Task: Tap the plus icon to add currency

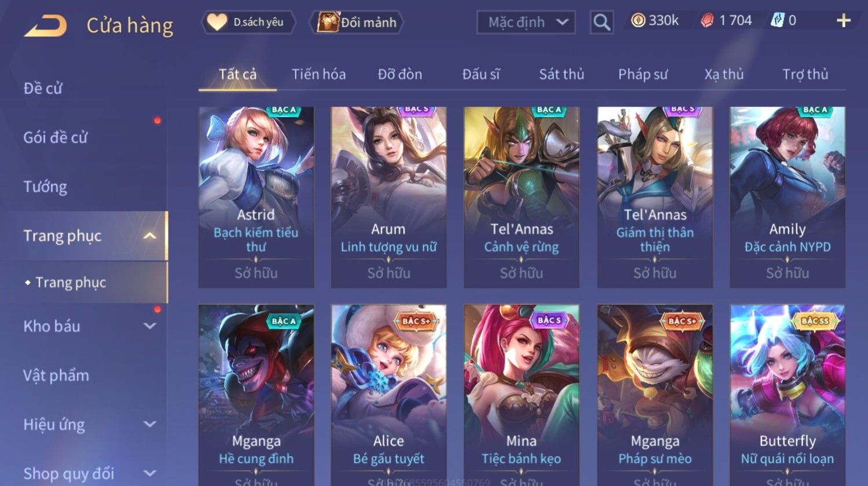Action: (x=844, y=21)
